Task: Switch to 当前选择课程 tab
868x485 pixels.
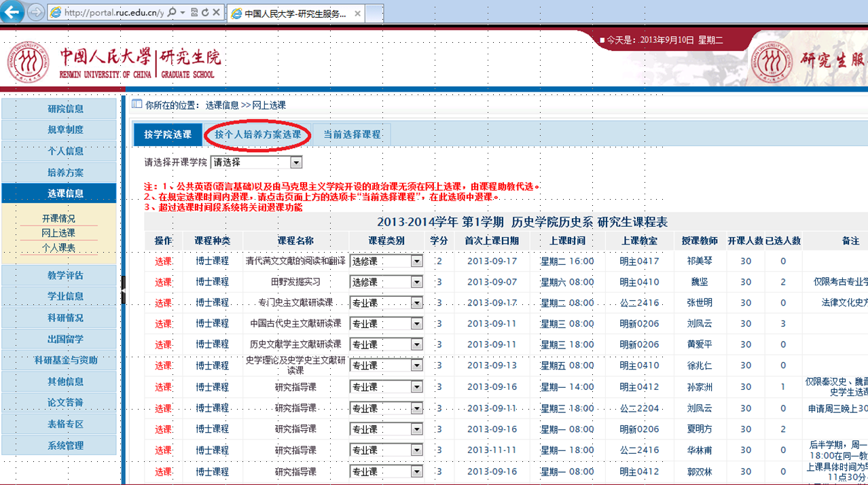Action: coord(351,134)
